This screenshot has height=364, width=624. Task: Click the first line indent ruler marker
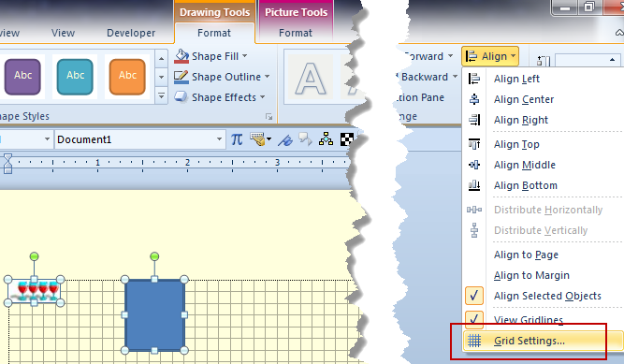tap(7, 158)
